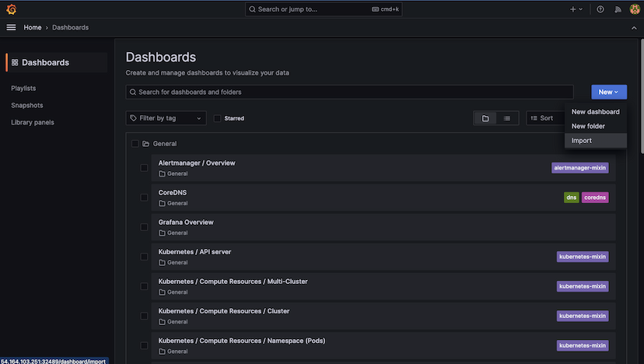Image resolution: width=644 pixels, height=364 pixels.
Task: Click the Grafana logo icon
Action: pyautogui.click(x=12, y=9)
